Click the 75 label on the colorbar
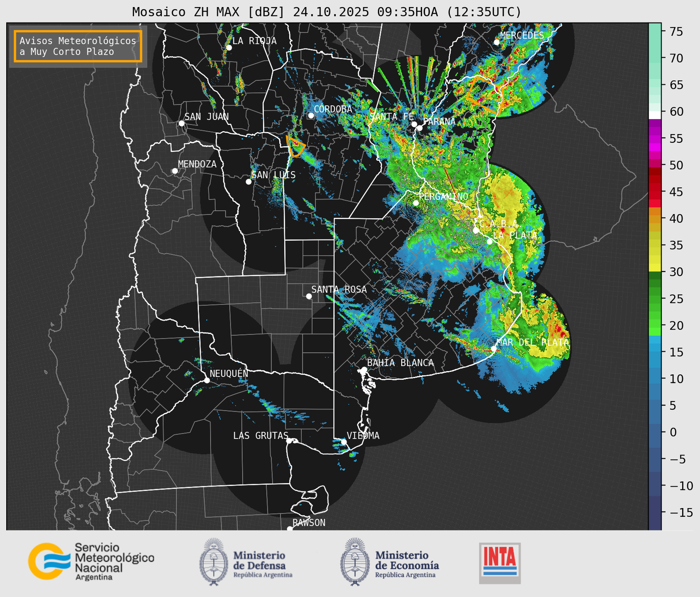Image resolution: width=700 pixels, height=597 pixels. pyautogui.click(x=677, y=32)
